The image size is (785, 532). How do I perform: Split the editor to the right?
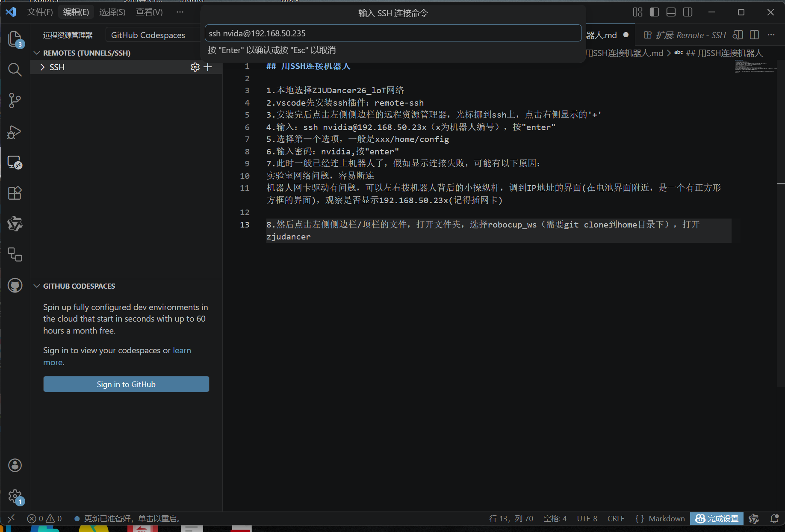[x=755, y=35]
